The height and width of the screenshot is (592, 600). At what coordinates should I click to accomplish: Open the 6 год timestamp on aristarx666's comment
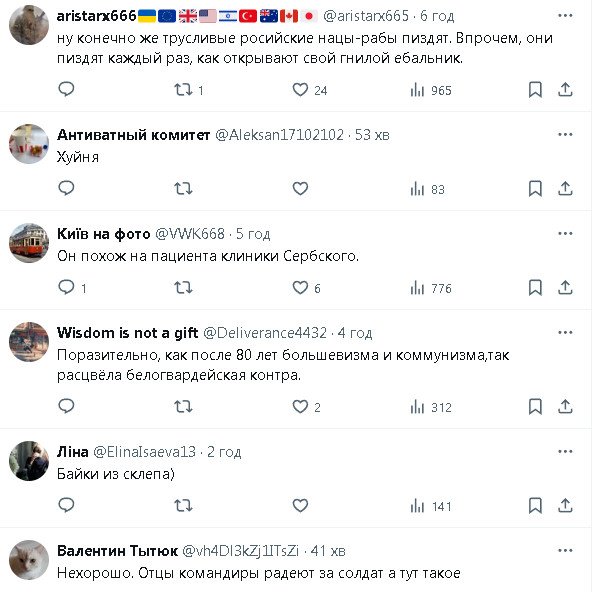(x=436, y=16)
